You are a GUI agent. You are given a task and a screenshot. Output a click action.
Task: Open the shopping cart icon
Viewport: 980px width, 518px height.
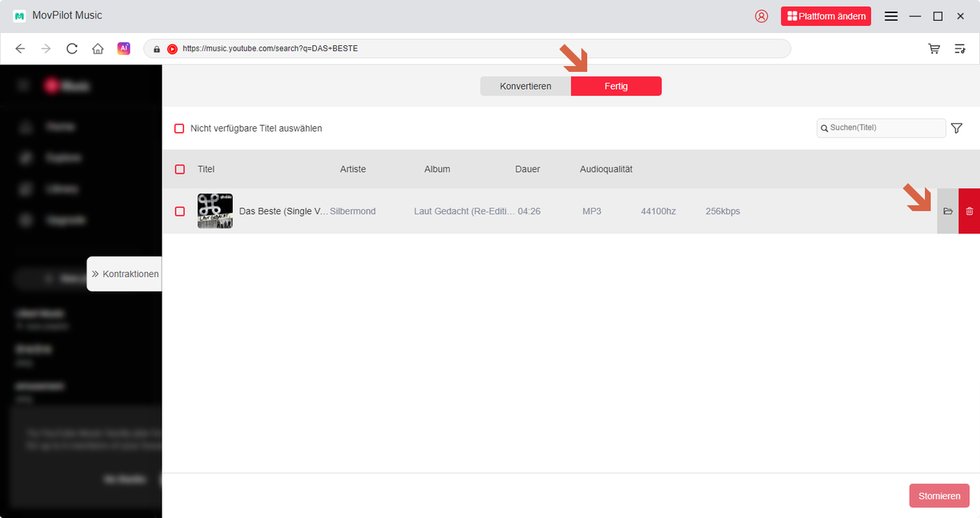pyautogui.click(x=934, y=48)
